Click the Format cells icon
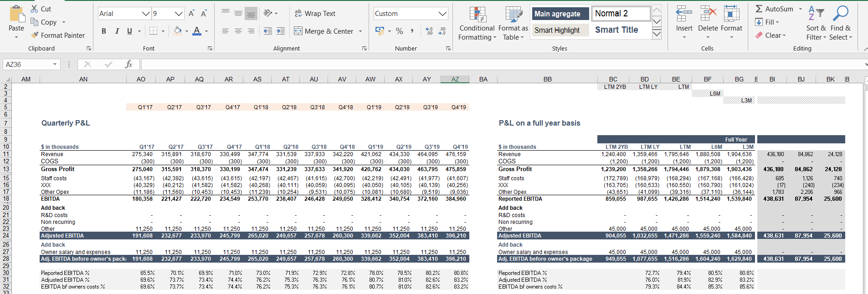The width and height of the screenshot is (868, 294). tap(731, 14)
